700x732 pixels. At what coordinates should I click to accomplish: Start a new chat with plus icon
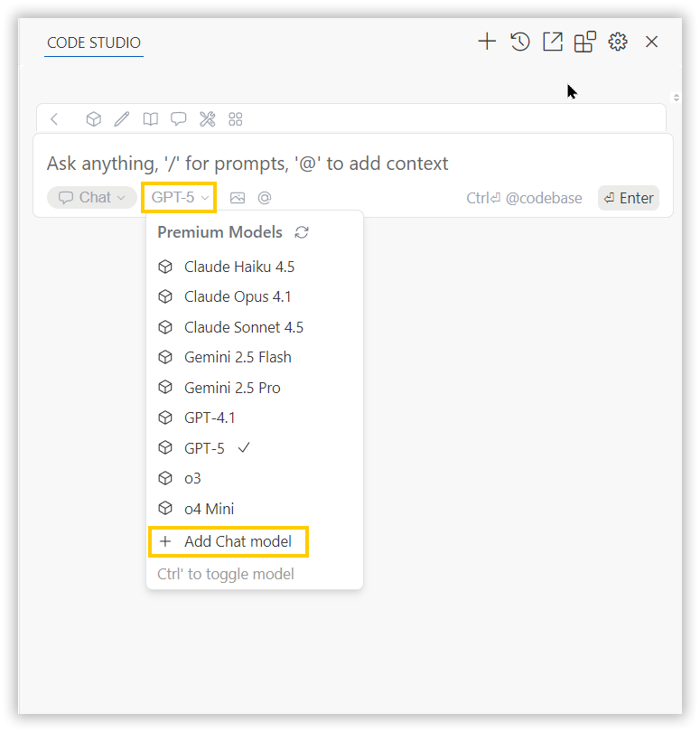(x=487, y=42)
